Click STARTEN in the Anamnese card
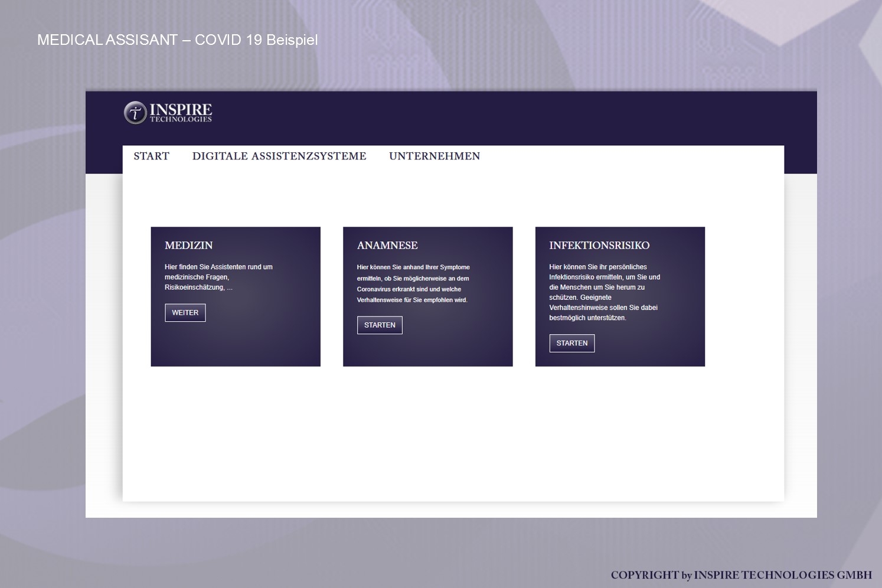Image resolution: width=882 pixels, height=588 pixels. point(380,325)
